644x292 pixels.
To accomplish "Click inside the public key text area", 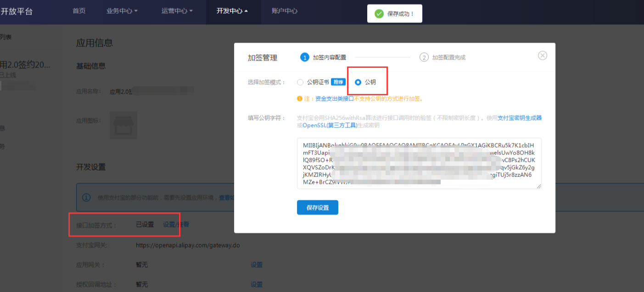I will click(x=419, y=163).
